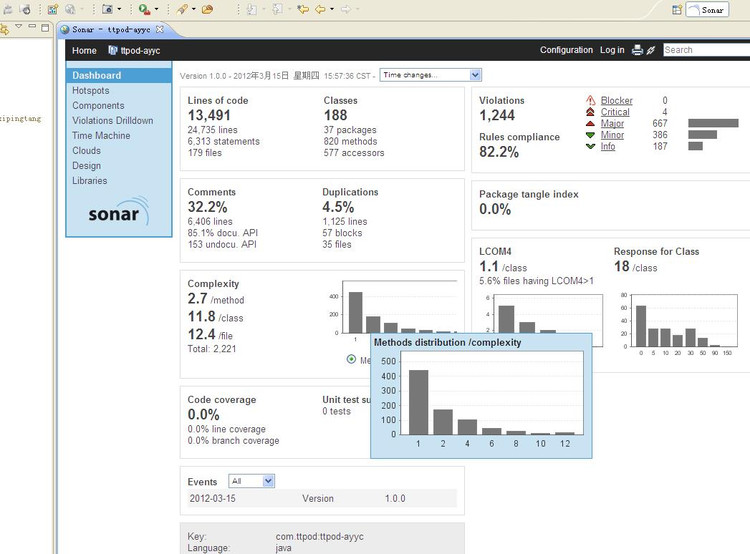This screenshot has width=750, height=554.
Task: Click the Methods distribution complexity chart popup
Action: (x=481, y=396)
